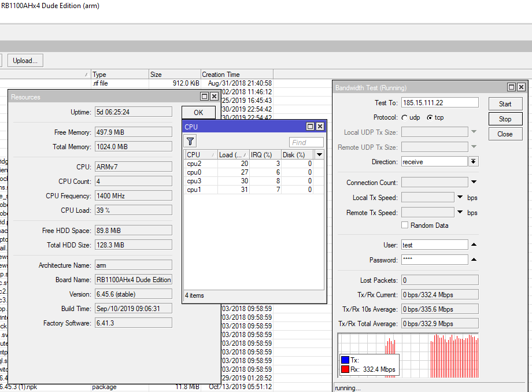532x392 pixels.
Task: Expand the Local Tx Speed arrow
Action: [460, 197]
